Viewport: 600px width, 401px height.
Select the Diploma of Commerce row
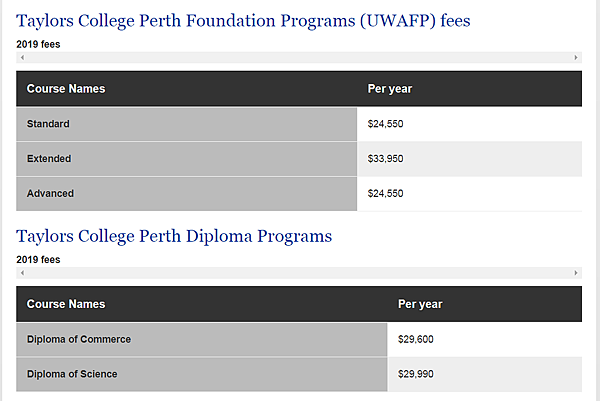(x=299, y=339)
